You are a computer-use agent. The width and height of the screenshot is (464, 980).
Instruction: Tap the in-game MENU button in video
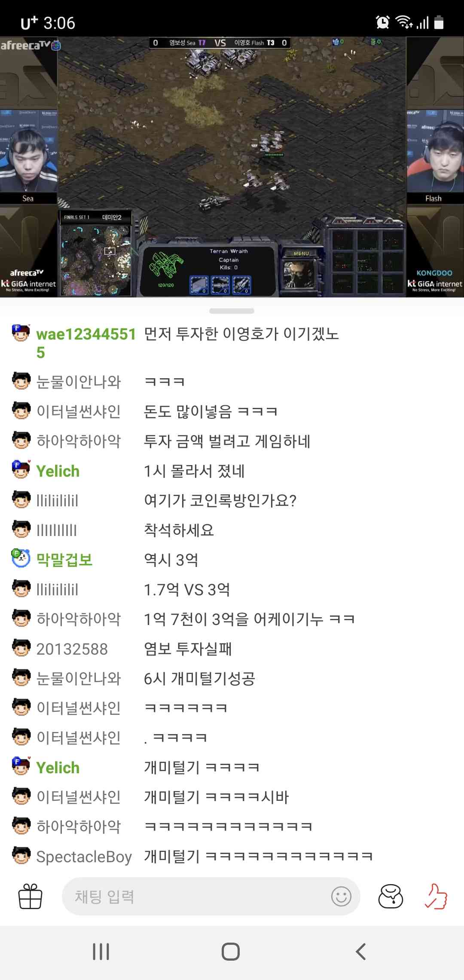pos(301,254)
